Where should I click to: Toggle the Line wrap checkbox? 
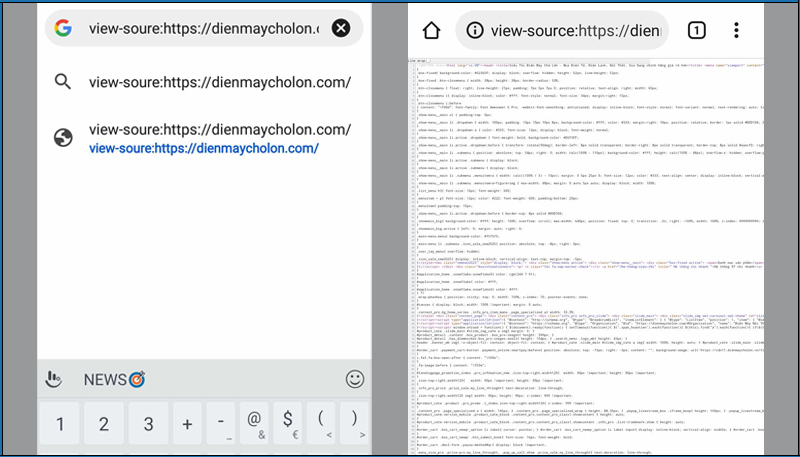tap(429, 61)
